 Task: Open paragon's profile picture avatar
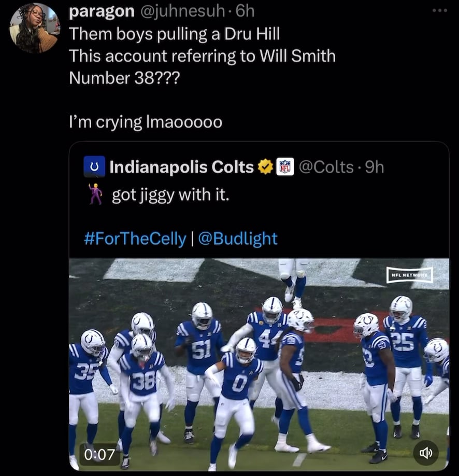(x=34, y=28)
